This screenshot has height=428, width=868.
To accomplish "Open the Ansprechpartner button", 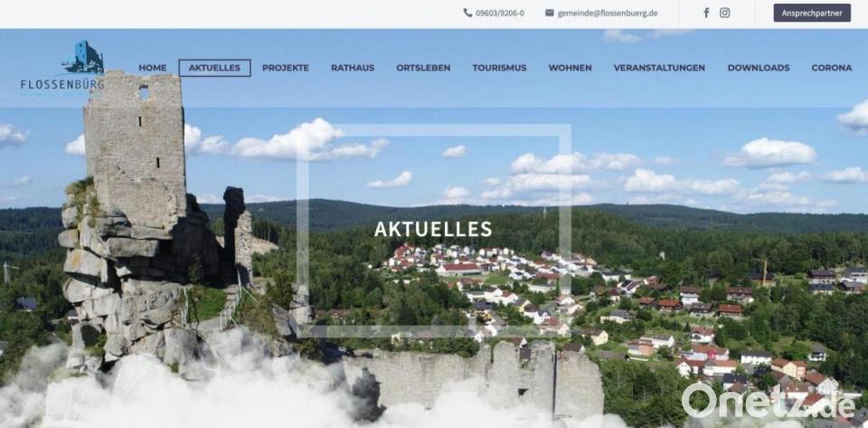I will (812, 13).
